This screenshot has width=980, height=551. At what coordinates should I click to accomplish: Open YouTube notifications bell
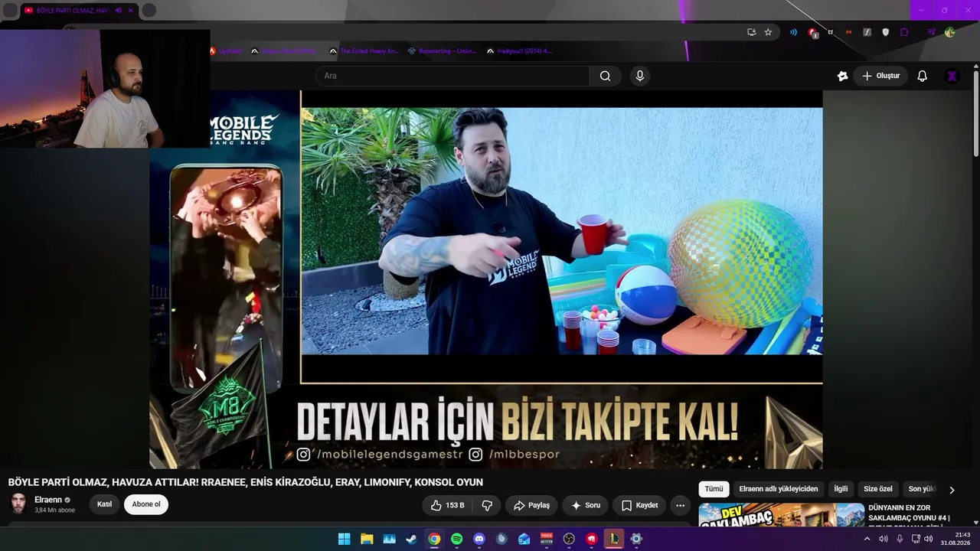coord(923,76)
